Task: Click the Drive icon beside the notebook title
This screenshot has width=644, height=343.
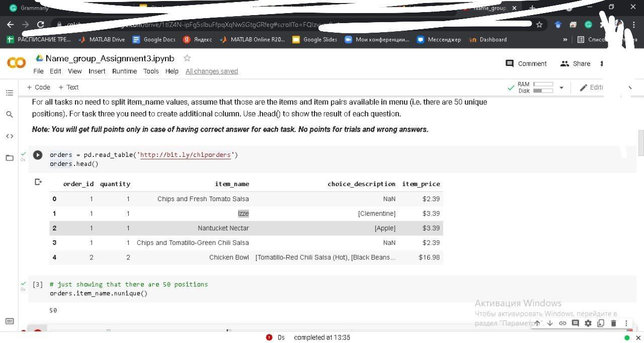Action: click(x=39, y=58)
